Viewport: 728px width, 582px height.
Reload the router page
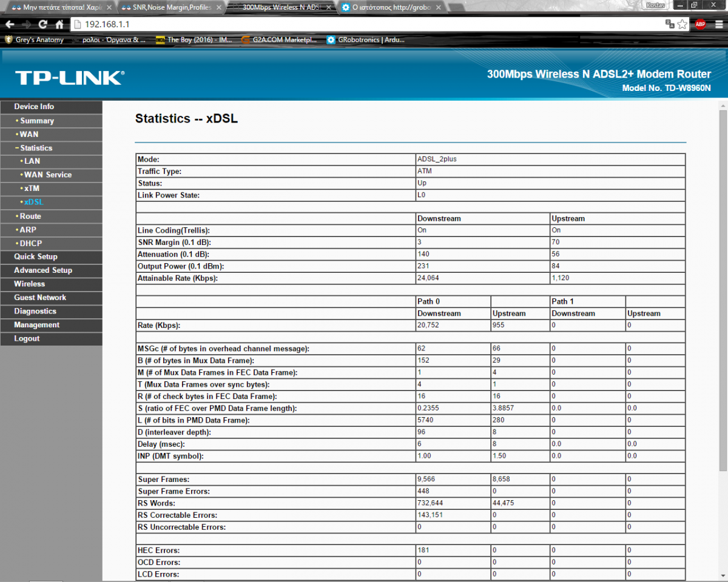tap(43, 24)
